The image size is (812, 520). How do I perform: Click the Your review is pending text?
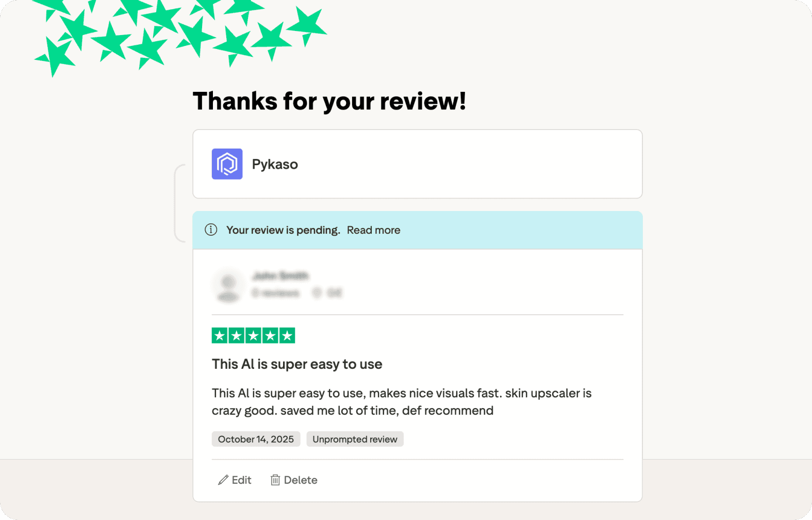[x=283, y=230]
